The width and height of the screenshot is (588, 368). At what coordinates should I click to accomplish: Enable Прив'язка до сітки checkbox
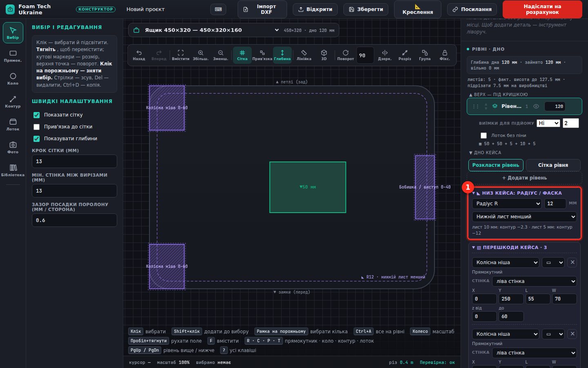coord(37,127)
